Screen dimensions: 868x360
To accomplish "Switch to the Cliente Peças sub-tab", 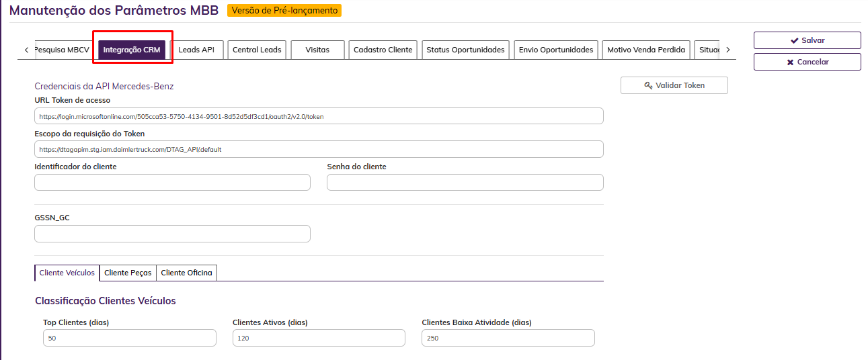I will click(x=128, y=273).
